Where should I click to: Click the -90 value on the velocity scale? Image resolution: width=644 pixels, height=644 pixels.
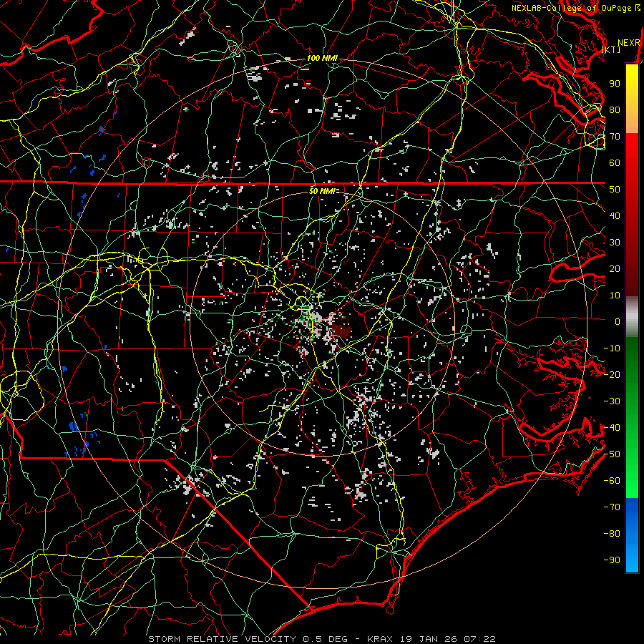click(x=612, y=560)
